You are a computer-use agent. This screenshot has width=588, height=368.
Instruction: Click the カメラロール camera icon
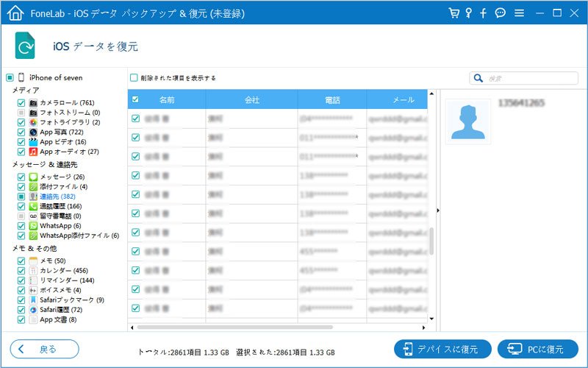(x=33, y=102)
